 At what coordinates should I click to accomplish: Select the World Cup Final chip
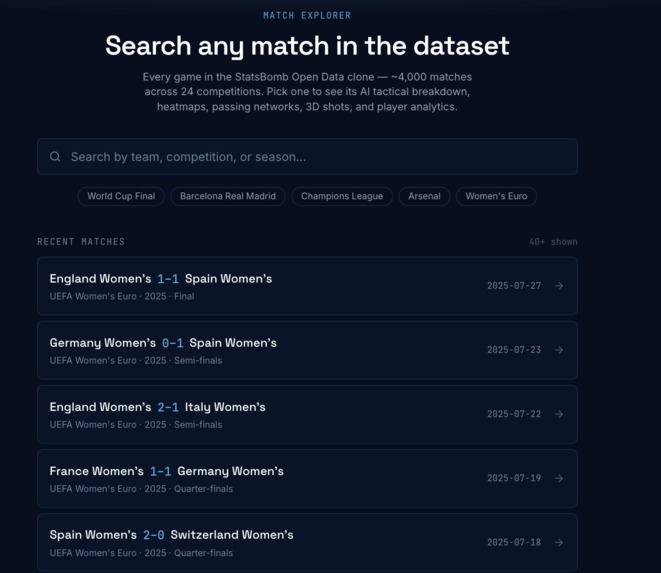coord(121,196)
